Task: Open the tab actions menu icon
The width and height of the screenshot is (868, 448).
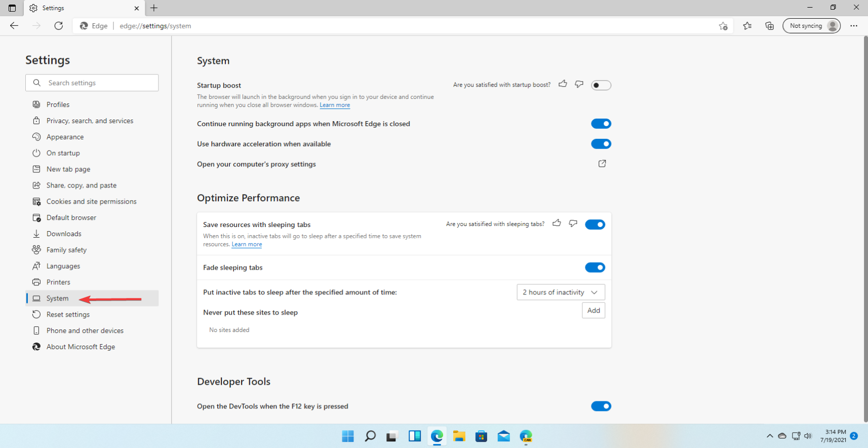Action: click(12, 8)
